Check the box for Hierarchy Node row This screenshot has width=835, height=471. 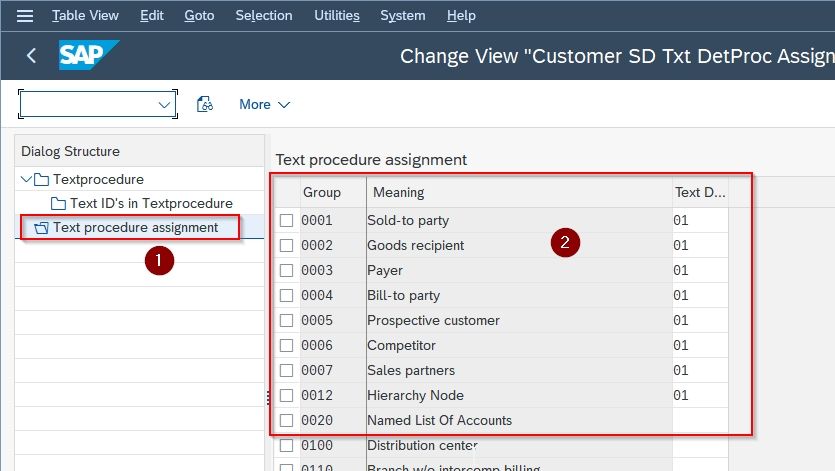[x=286, y=395]
